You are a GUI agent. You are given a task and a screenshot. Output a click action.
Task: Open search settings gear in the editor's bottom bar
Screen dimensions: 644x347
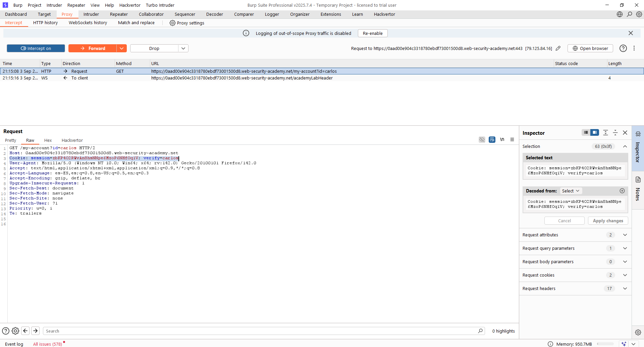(15, 331)
